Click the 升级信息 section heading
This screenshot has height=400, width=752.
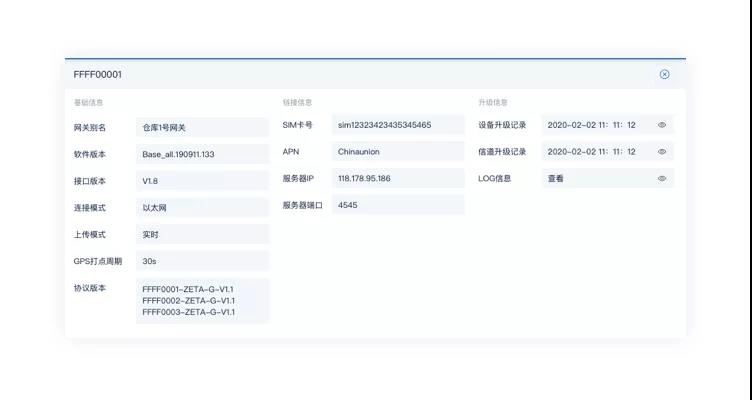493,103
